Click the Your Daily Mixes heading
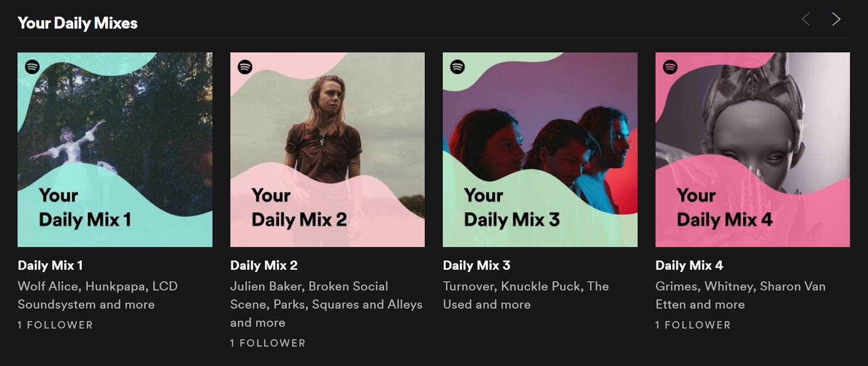 click(x=78, y=23)
